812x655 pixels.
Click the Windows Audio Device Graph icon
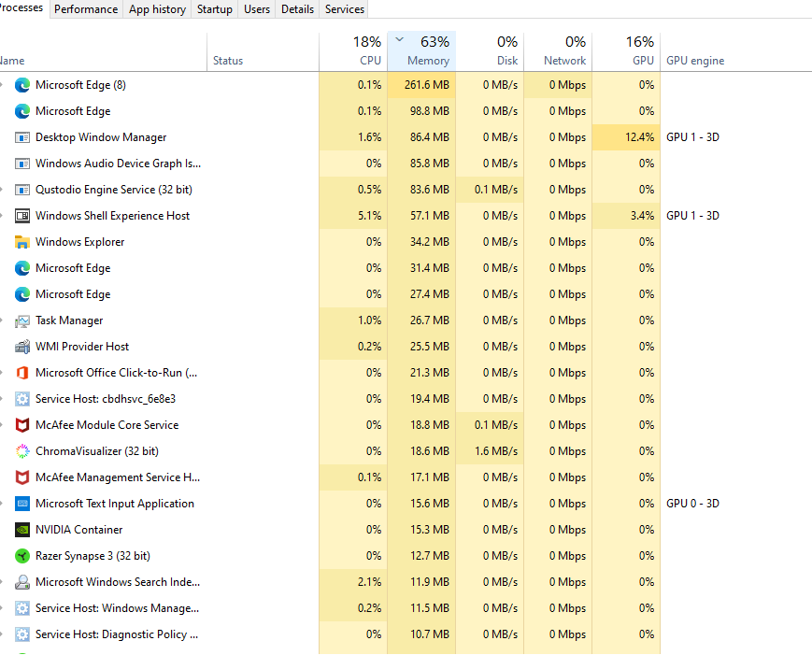22,164
